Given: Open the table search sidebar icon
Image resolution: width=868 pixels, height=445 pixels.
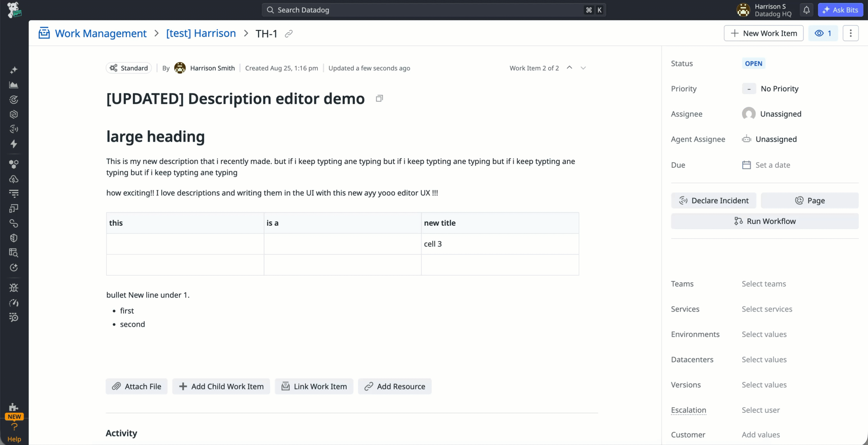Looking at the screenshot, I should (14, 253).
